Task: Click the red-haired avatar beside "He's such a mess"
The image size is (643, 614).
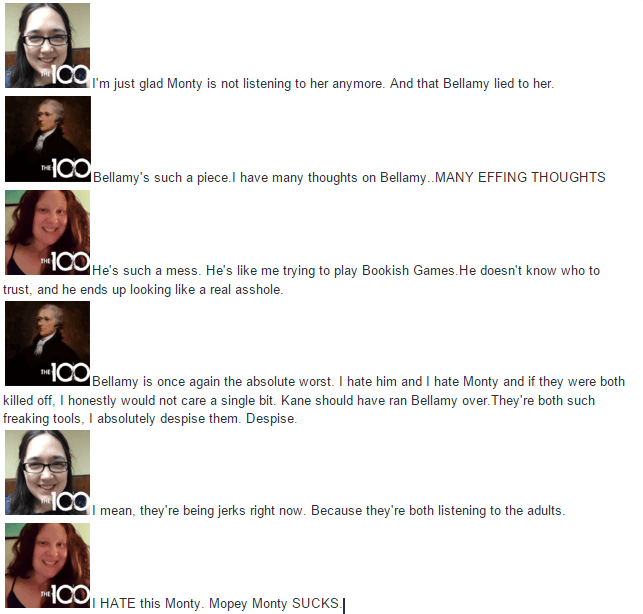Action: 47,232
